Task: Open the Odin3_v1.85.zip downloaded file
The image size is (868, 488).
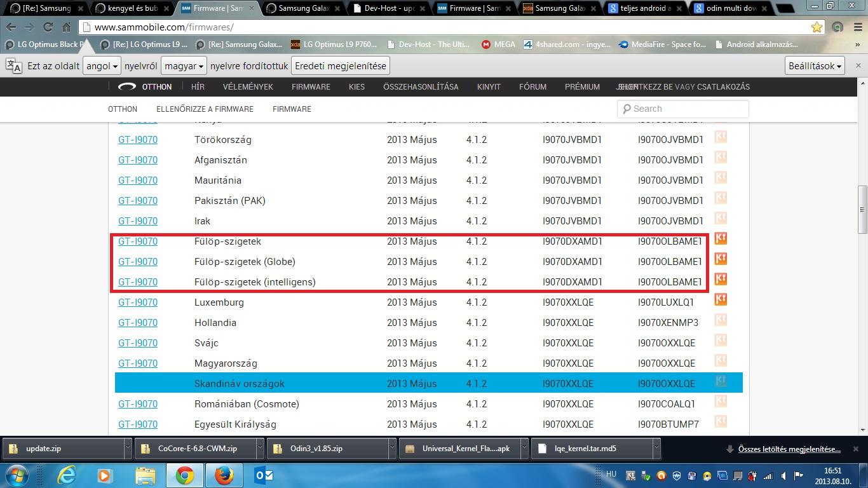Action: 327,449
